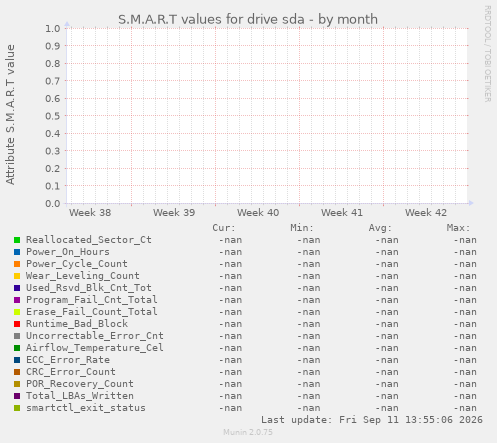Image resolution: width=497 pixels, height=443 pixels.
Task: Click the Min: column header
Action: (302, 228)
